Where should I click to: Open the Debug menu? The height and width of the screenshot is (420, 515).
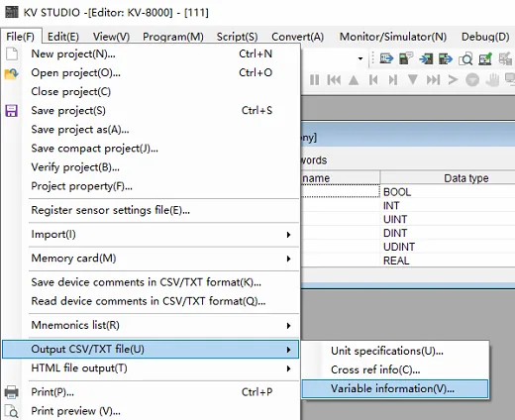485,37
